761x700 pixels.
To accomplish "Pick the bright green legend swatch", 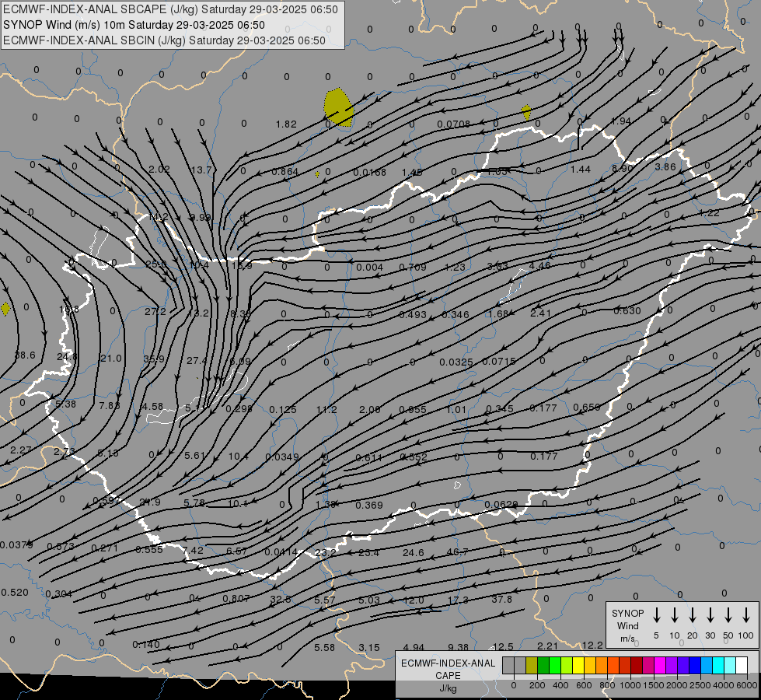I will coord(555,665).
